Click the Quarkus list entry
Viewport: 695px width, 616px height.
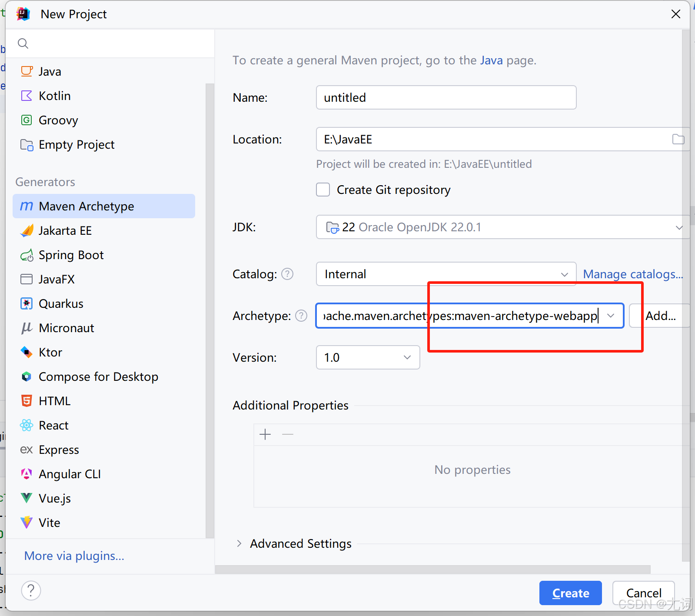coord(104,303)
